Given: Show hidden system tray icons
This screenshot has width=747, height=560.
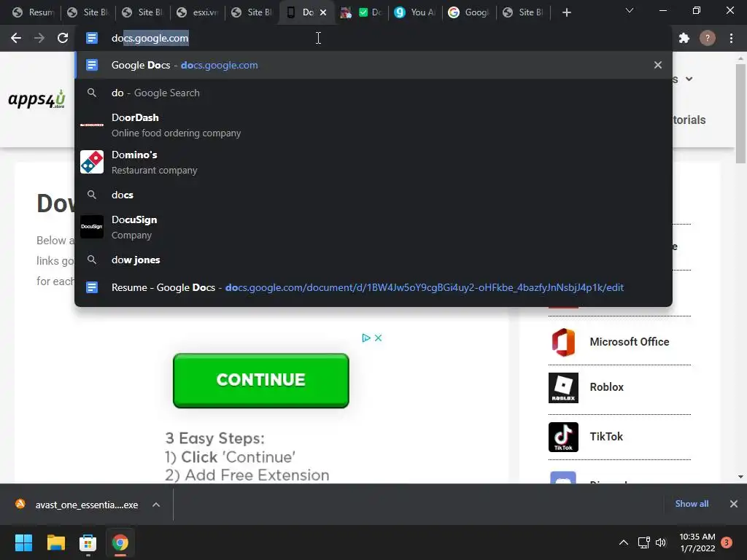Looking at the screenshot, I should [623, 542].
